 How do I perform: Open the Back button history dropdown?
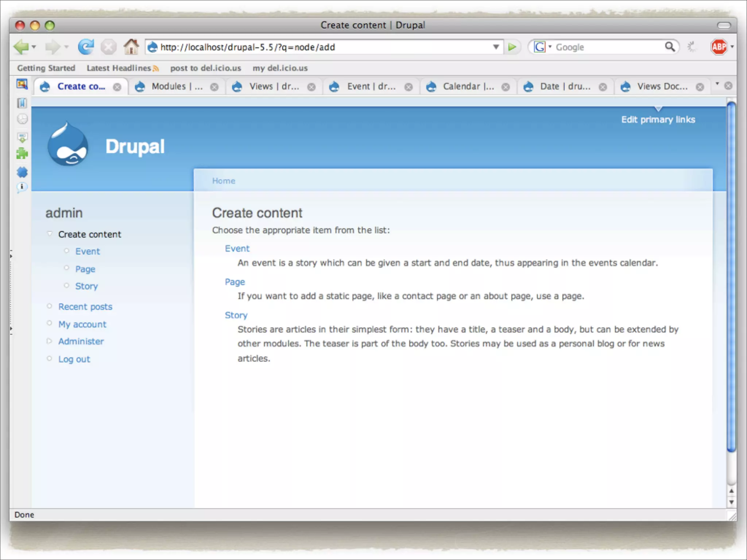coord(34,47)
